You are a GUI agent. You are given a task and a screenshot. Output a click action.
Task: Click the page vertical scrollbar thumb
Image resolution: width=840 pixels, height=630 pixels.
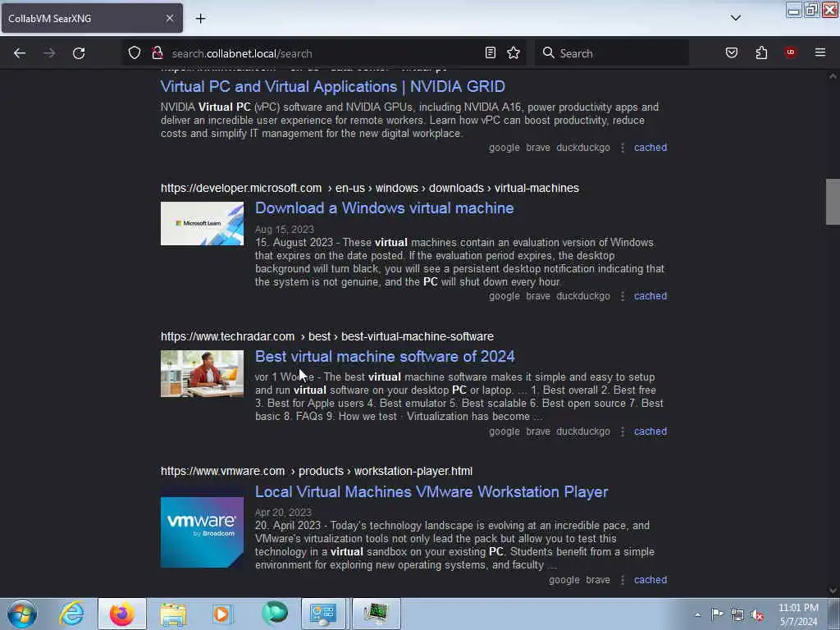833,202
